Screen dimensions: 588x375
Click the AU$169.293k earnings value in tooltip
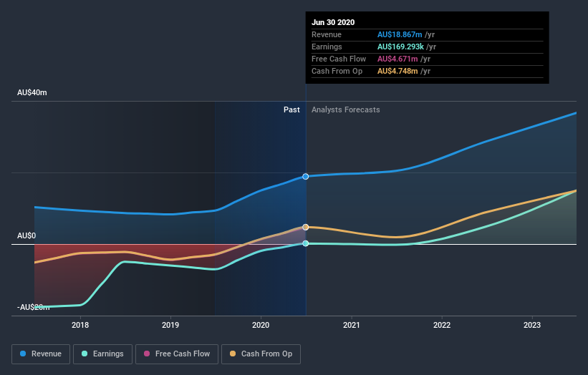[x=400, y=47]
